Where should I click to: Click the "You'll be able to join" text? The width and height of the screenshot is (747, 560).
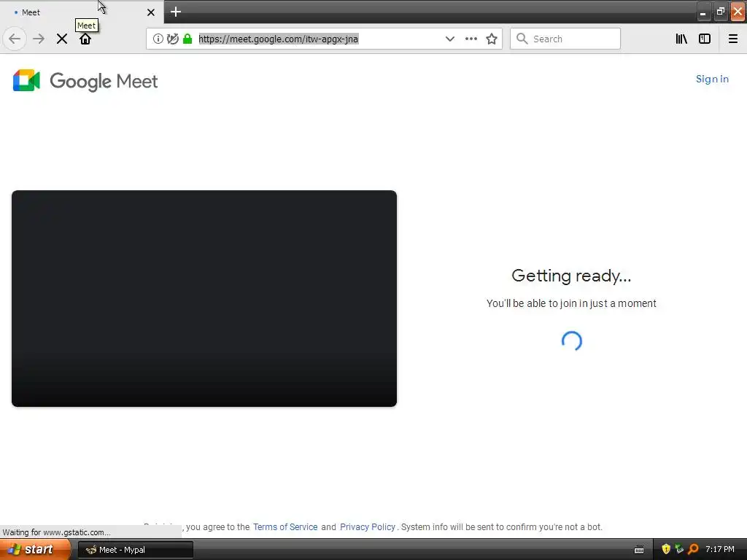(x=571, y=303)
